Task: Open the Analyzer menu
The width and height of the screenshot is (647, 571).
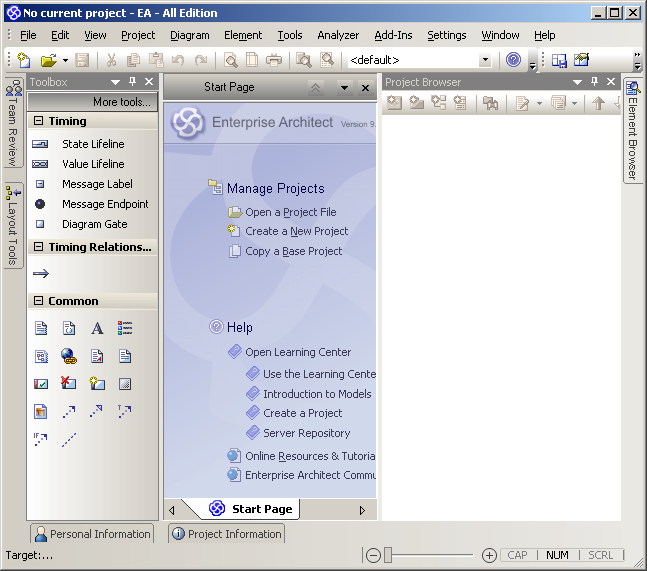Action: pos(338,35)
